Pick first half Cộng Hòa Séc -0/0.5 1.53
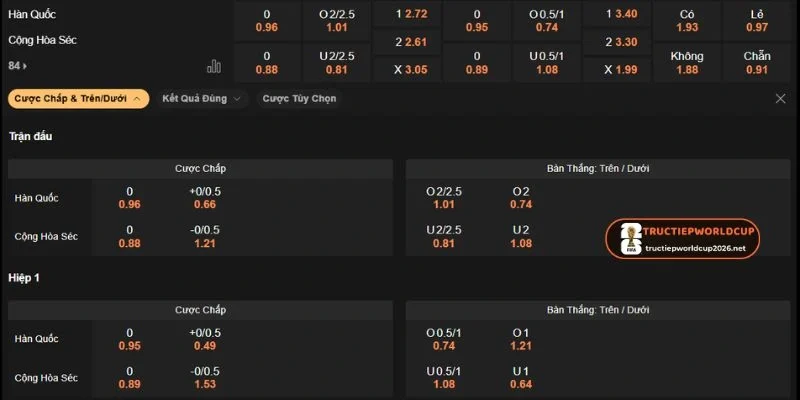Image resolution: width=800 pixels, height=400 pixels. [x=205, y=378]
